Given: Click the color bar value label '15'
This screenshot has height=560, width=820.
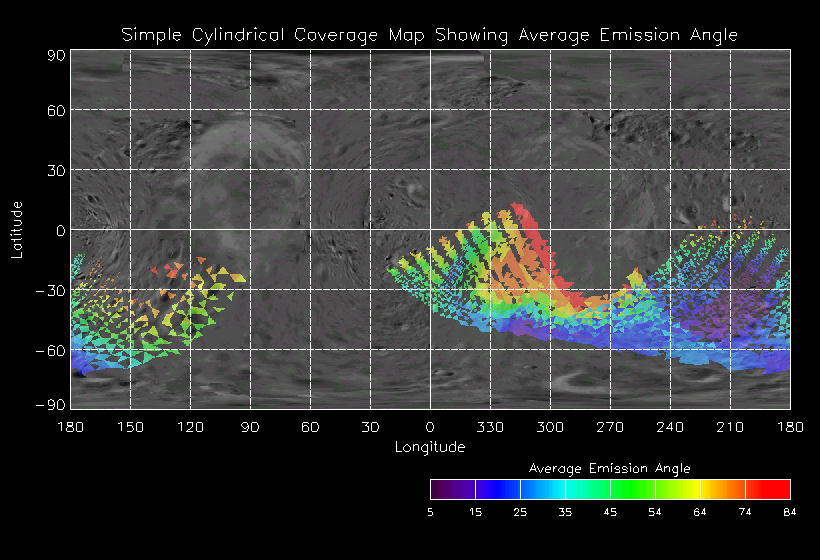Looking at the screenshot, I should point(475,512).
